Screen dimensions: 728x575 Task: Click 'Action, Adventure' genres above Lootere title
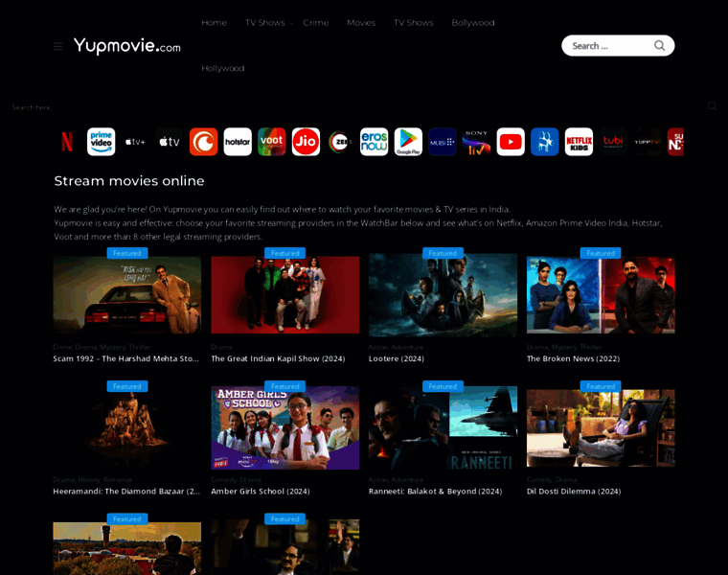coord(396,347)
